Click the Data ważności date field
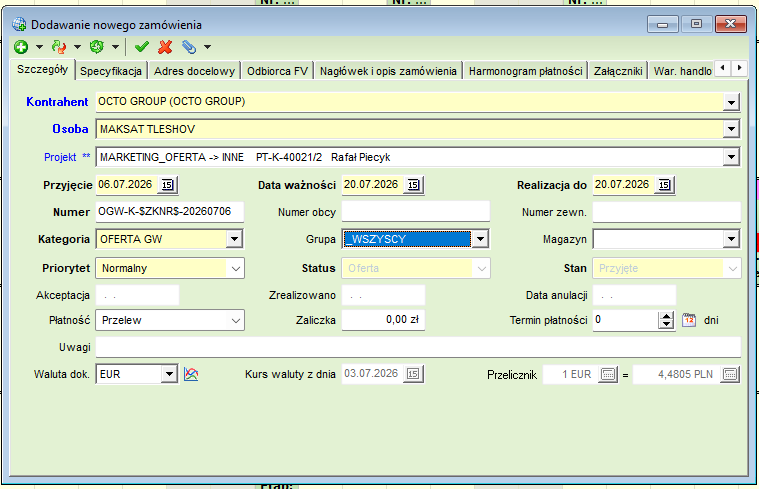This screenshot has height=489, width=759. click(x=373, y=184)
